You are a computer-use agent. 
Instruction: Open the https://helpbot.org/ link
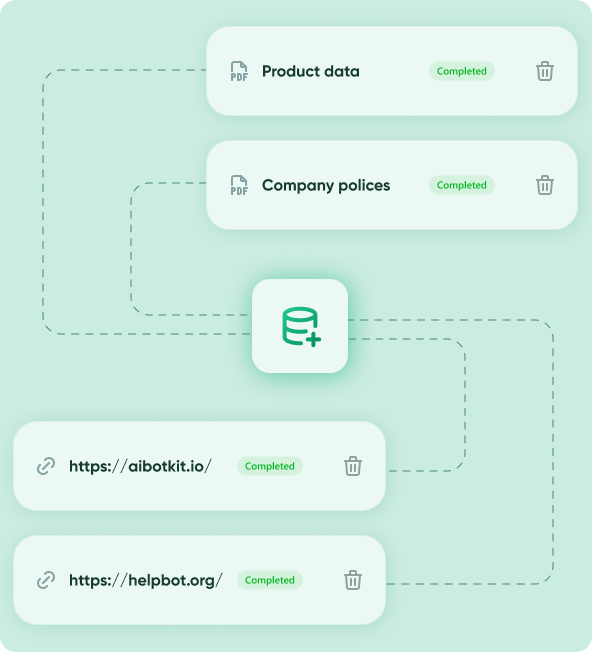pyautogui.click(x=146, y=580)
